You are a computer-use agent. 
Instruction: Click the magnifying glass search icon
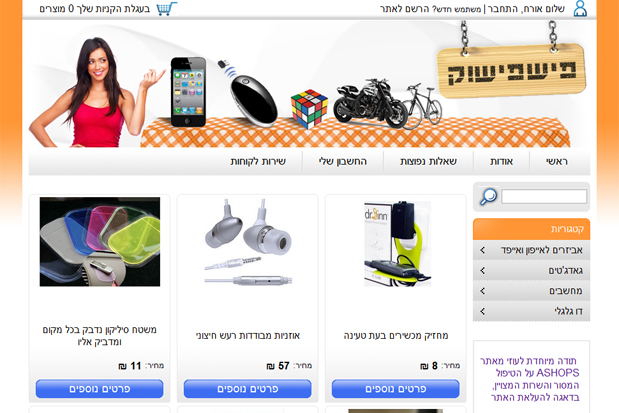coord(488,197)
